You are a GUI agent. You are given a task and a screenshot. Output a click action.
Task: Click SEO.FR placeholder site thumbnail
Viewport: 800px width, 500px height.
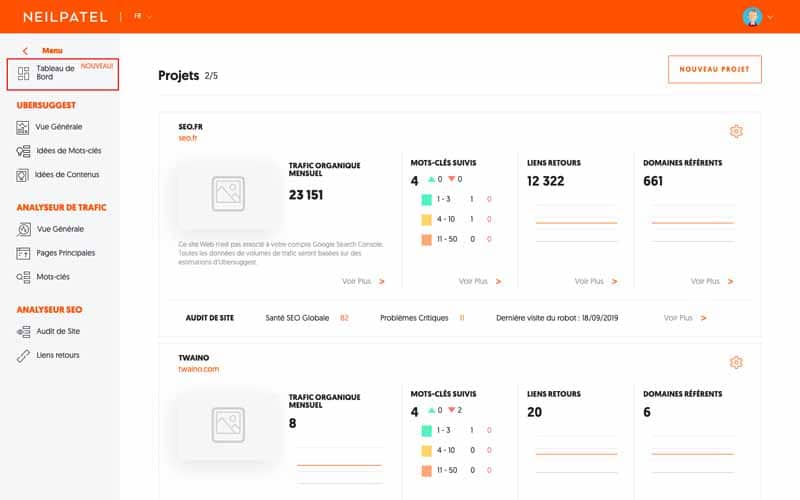point(228,194)
